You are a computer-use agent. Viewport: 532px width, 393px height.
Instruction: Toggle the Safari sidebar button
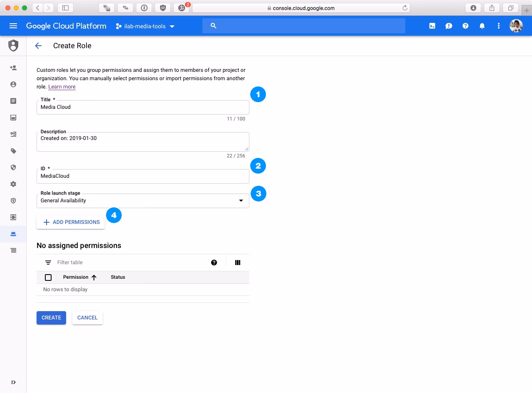click(65, 8)
